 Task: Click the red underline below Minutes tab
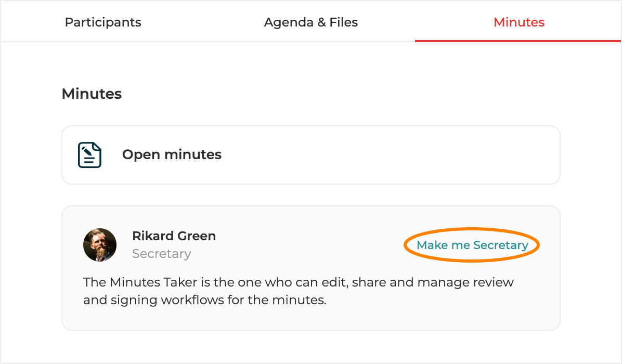pyautogui.click(x=518, y=41)
